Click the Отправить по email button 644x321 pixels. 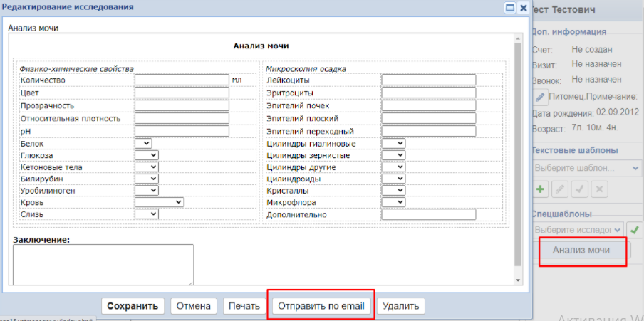pyautogui.click(x=321, y=306)
